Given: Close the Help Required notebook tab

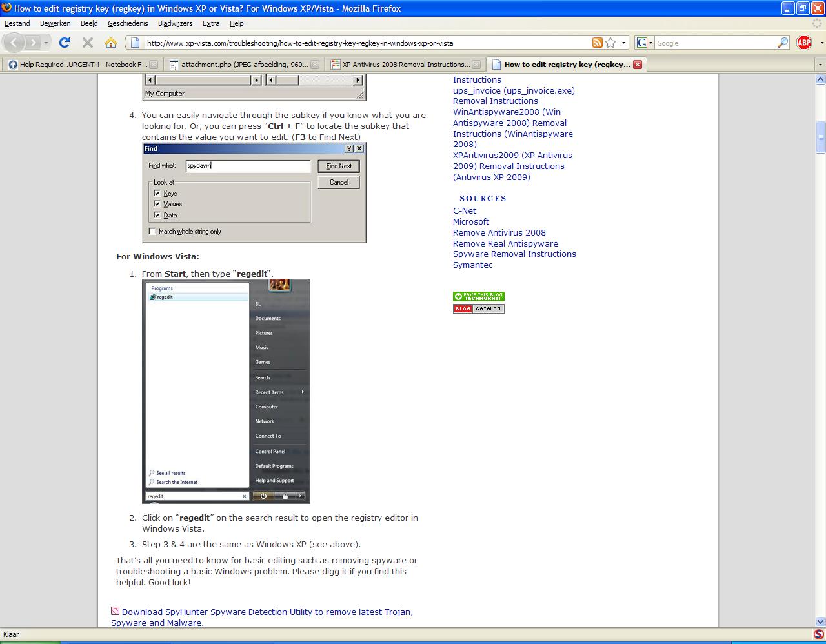Looking at the screenshot, I should 154,65.
